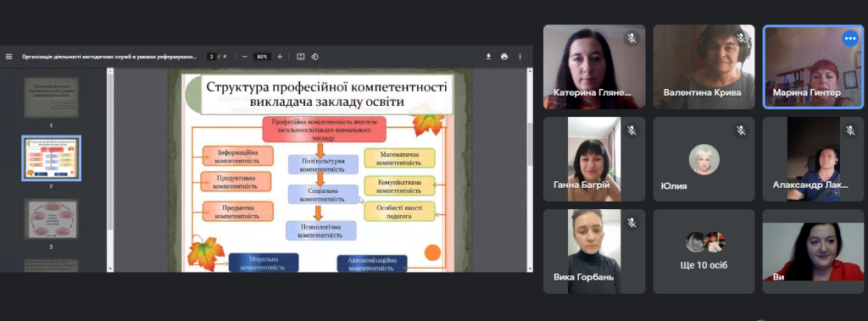868x321 pixels.
Task: Print the document with the printer icon
Action: point(504,57)
